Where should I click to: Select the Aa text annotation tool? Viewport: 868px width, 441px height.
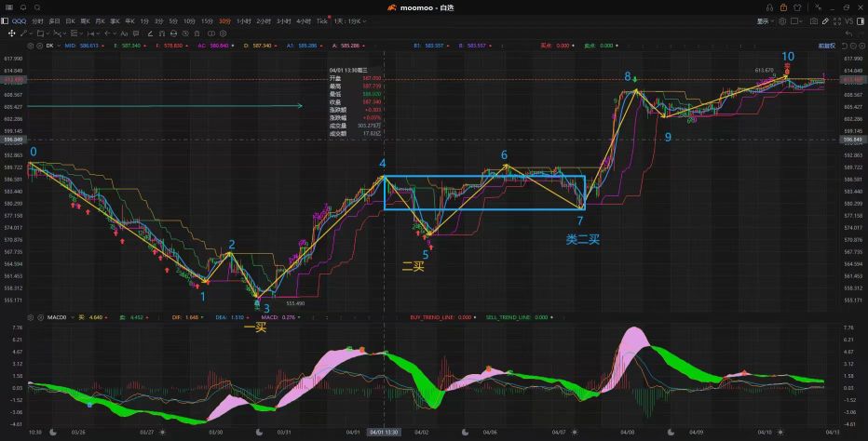(124, 33)
